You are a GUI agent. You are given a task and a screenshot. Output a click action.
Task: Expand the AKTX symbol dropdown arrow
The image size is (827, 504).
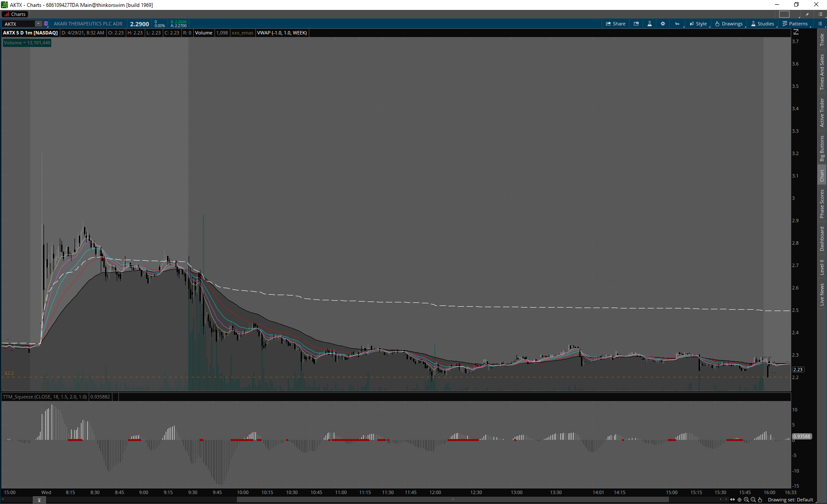38,24
